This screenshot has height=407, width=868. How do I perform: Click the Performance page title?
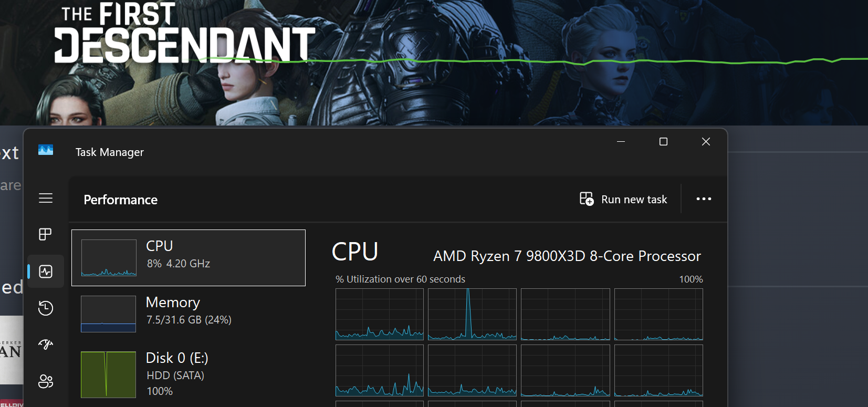pos(121,200)
